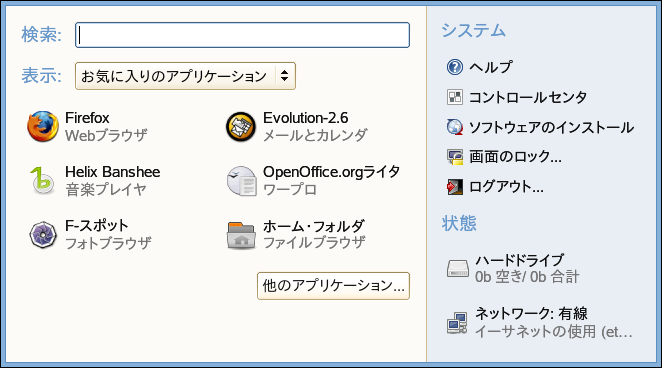Screen dimensions: 662x368
Task: Click the ネットワーク: 有線 status label
Action: (x=531, y=314)
